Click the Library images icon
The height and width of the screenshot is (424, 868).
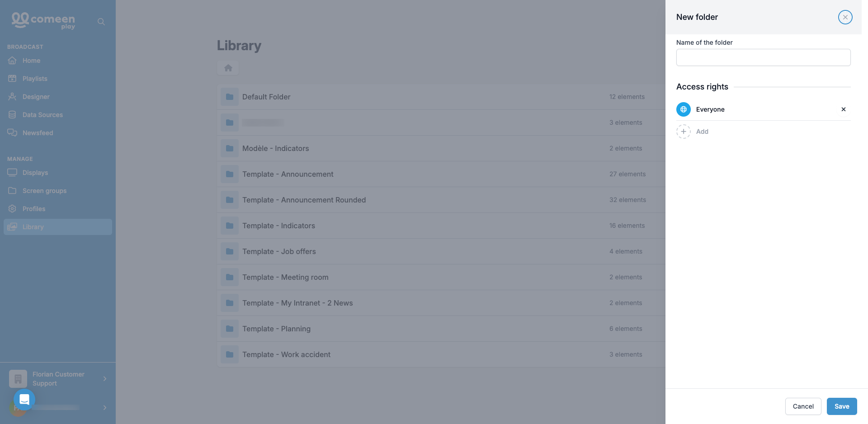(12, 226)
